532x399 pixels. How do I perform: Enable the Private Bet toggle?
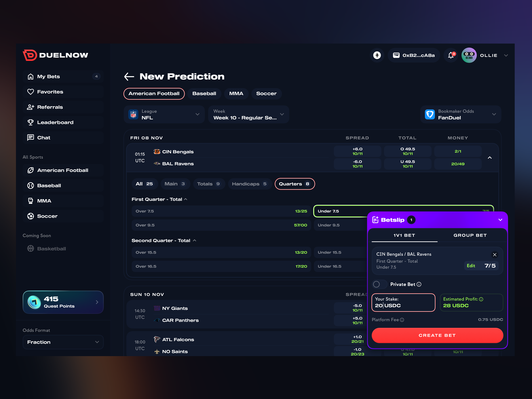pyautogui.click(x=379, y=284)
